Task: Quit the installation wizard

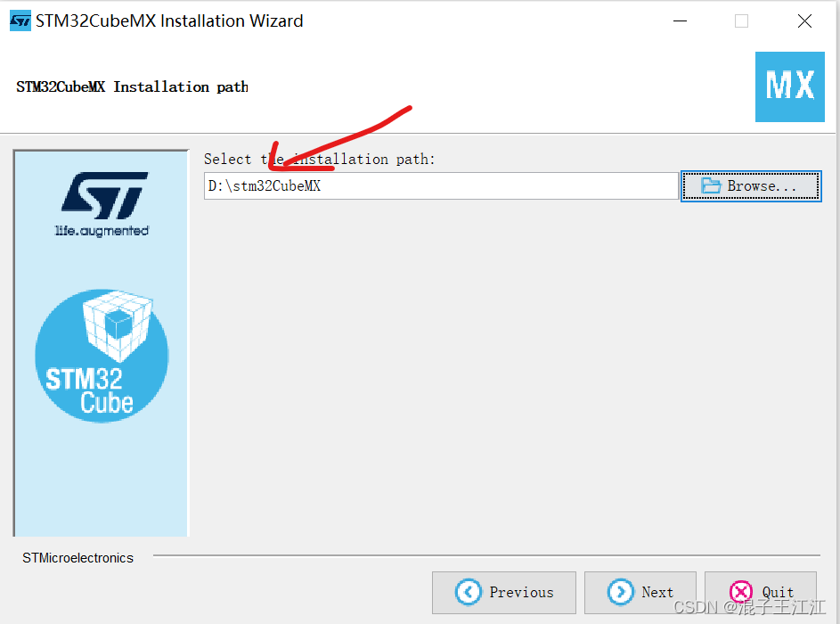Action: pos(761,593)
